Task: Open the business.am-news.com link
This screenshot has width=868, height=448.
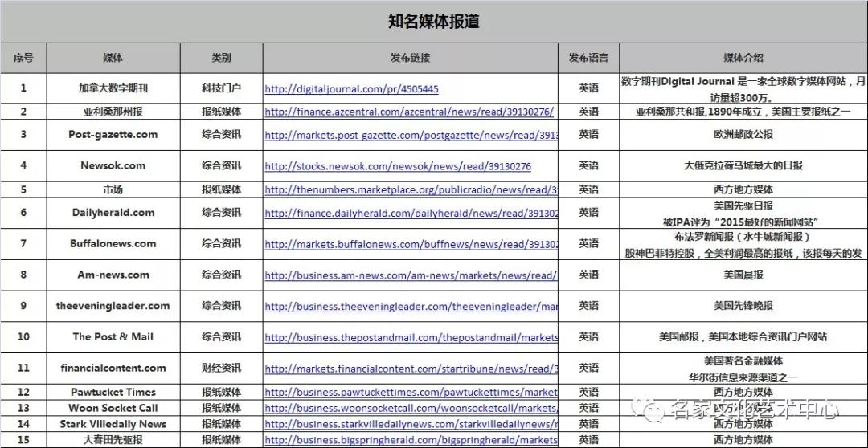Action: pos(411,275)
